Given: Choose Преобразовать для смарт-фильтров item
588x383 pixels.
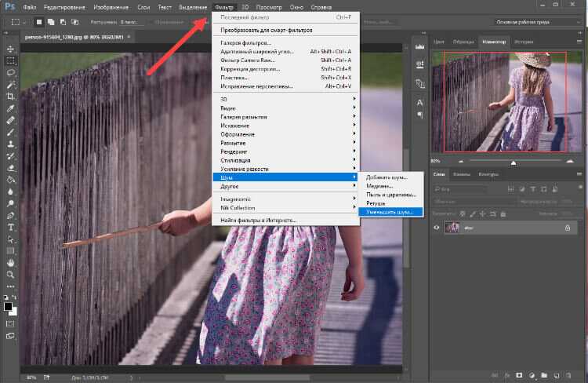Looking at the screenshot, I should 285,30.
